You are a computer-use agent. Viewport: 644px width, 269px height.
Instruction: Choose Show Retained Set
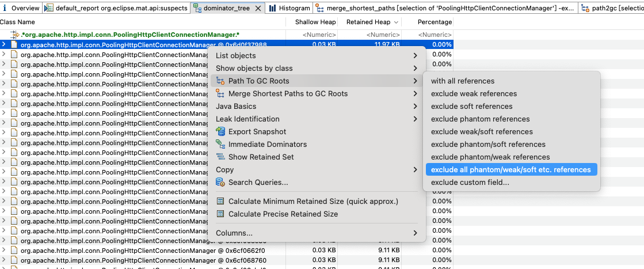point(315,157)
